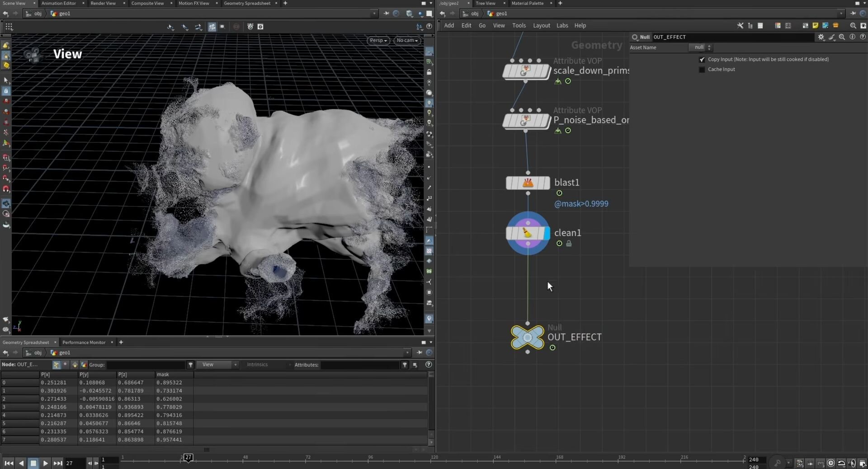Screen dimensions: 868x469
Task: Click the parameter pane gear icon
Action: coord(821,37)
